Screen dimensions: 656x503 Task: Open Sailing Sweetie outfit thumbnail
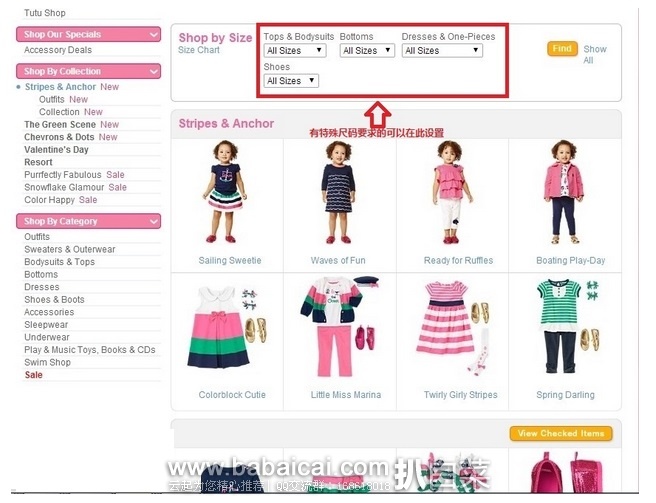tap(226, 192)
